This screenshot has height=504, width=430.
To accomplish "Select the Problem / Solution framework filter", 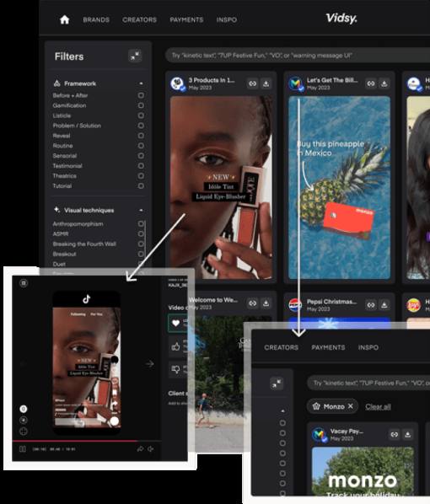I will (x=141, y=126).
